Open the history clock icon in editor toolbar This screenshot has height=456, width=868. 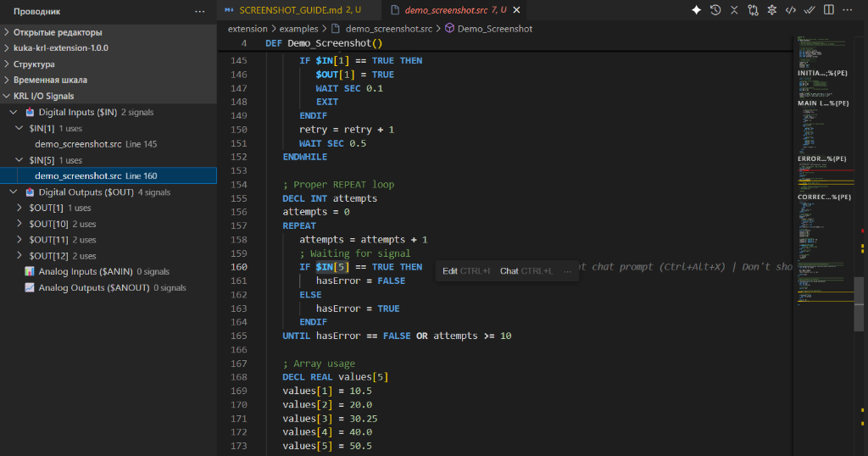tap(715, 10)
